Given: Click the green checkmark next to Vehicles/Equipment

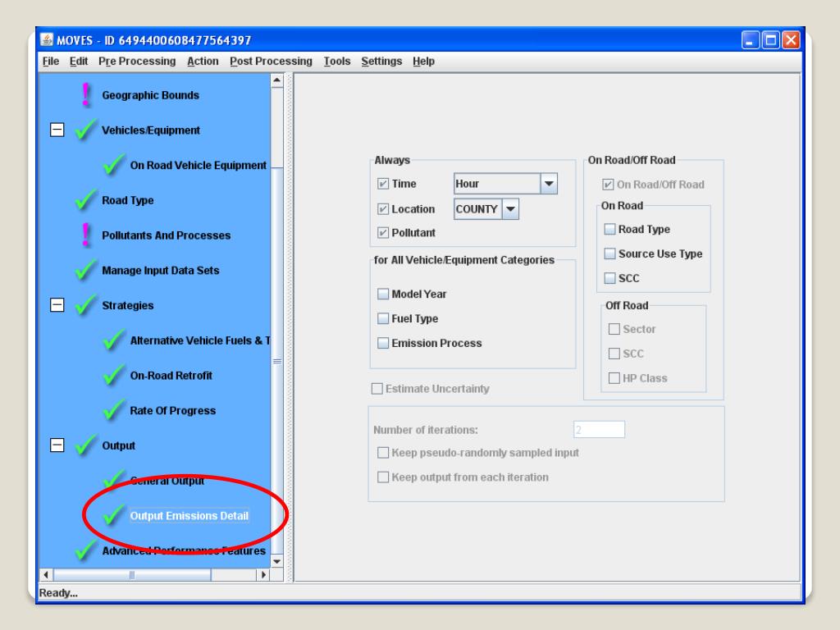Looking at the screenshot, I should pos(85,130).
